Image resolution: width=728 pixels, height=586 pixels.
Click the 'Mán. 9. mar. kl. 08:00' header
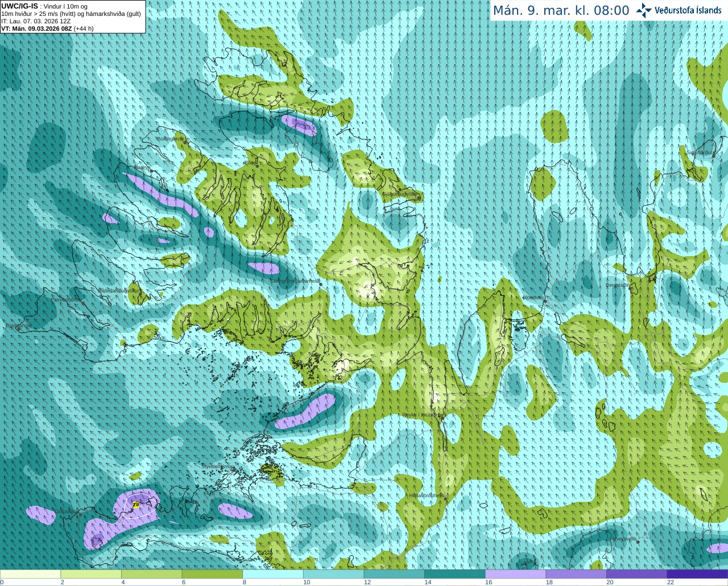pyautogui.click(x=561, y=11)
